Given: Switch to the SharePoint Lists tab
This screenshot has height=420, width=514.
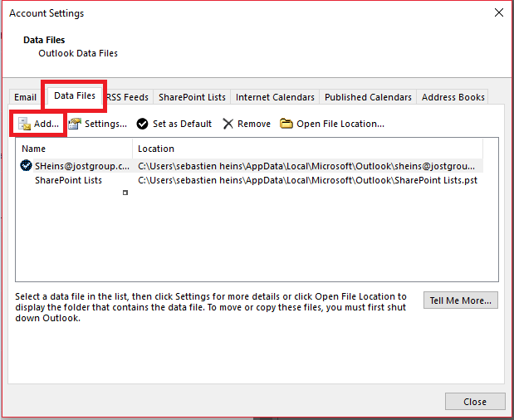Looking at the screenshot, I should point(192,97).
